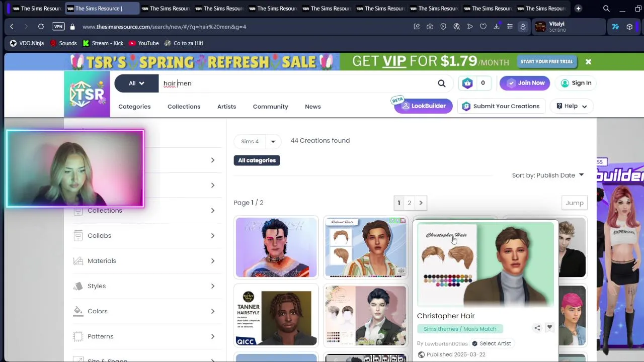Viewport: 644px width, 362px height.
Task: Click the Colors paint bucket icon
Action: point(78,311)
